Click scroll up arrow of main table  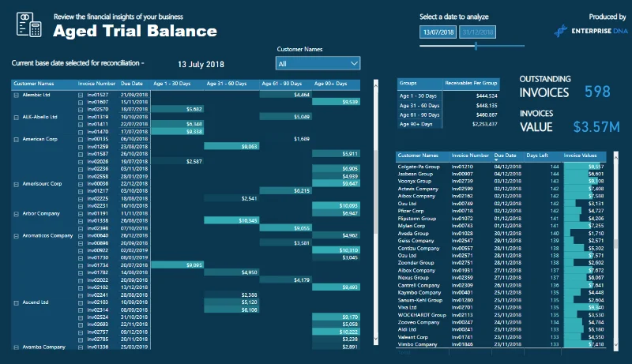click(x=376, y=85)
